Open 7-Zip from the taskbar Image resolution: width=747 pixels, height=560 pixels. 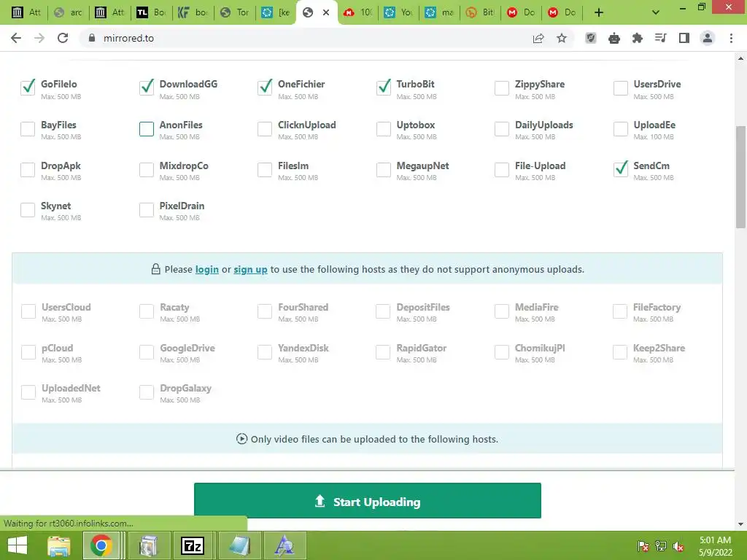coord(193,545)
